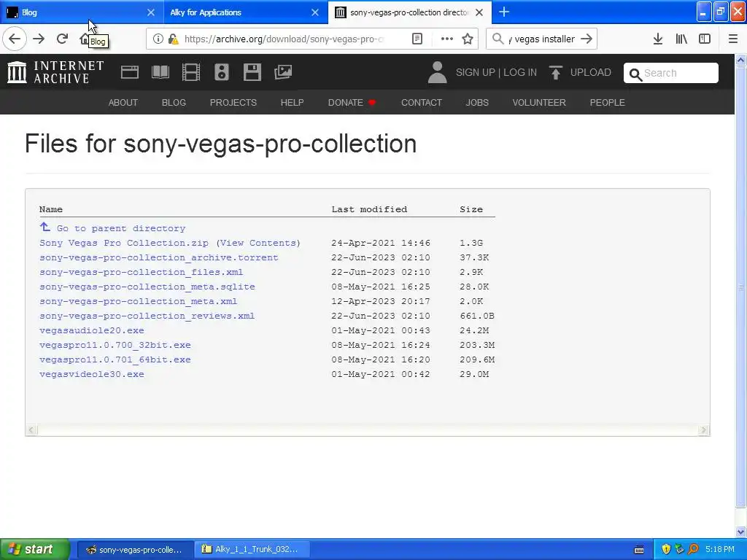Open HELP in Archive navigation
747x560 pixels.
point(292,102)
